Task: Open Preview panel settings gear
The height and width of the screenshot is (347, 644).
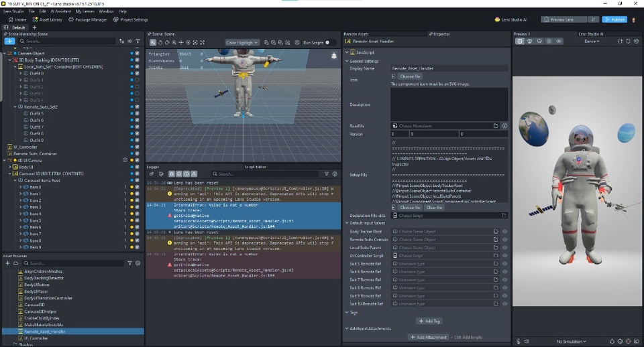Action: click(637, 41)
